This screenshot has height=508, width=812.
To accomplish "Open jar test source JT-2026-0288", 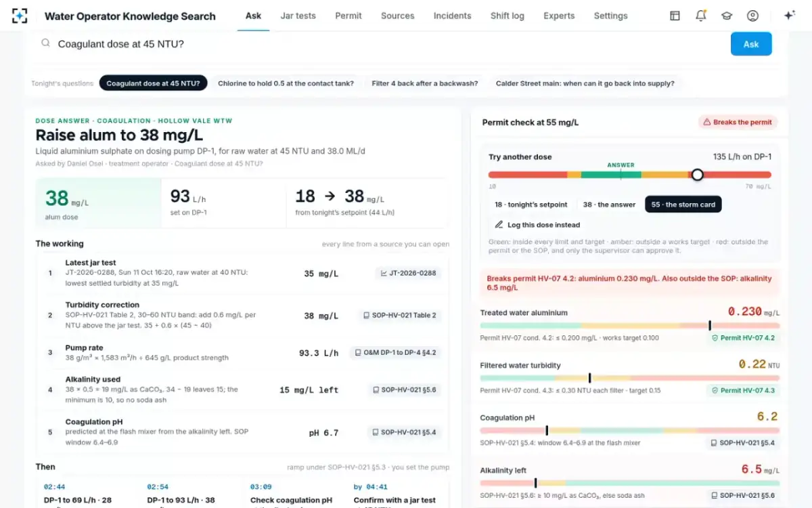I will click(x=408, y=274).
